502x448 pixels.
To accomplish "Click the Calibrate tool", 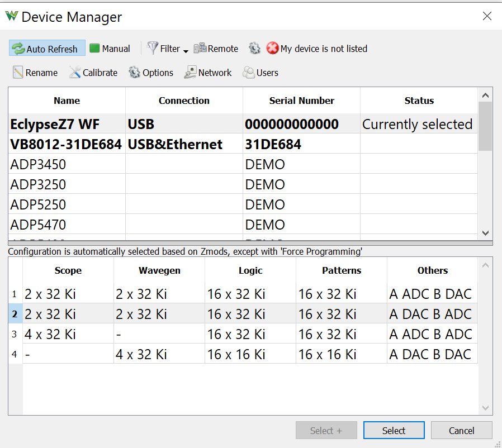I will pyautogui.click(x=93, y=72).
